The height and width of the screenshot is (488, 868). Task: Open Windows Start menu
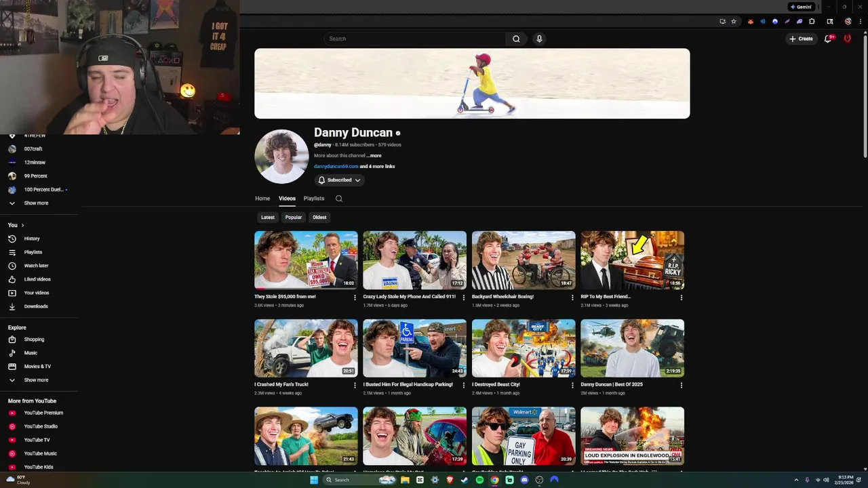click(x=314, y=480)
